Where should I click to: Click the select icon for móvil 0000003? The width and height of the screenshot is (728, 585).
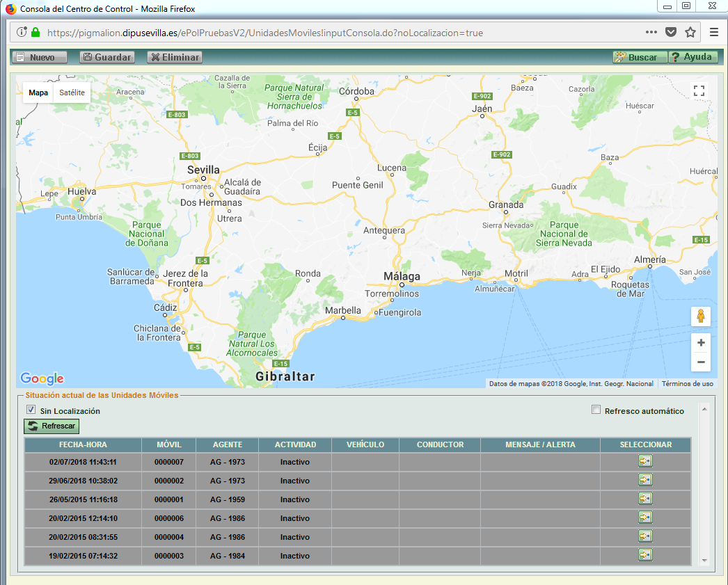click(x=645, y=555)
